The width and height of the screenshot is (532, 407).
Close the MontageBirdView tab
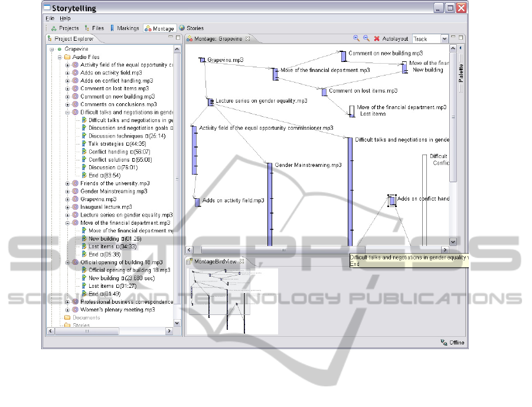241,261
